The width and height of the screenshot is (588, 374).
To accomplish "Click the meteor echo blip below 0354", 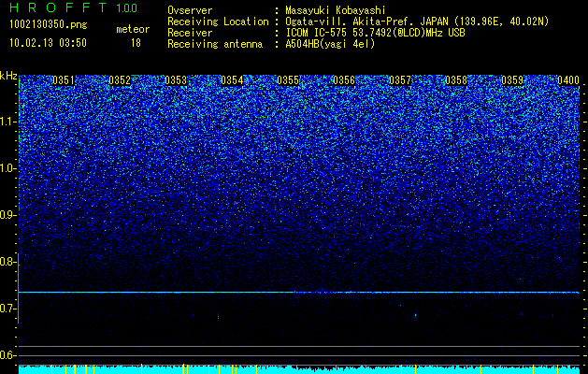I will 218,315.
